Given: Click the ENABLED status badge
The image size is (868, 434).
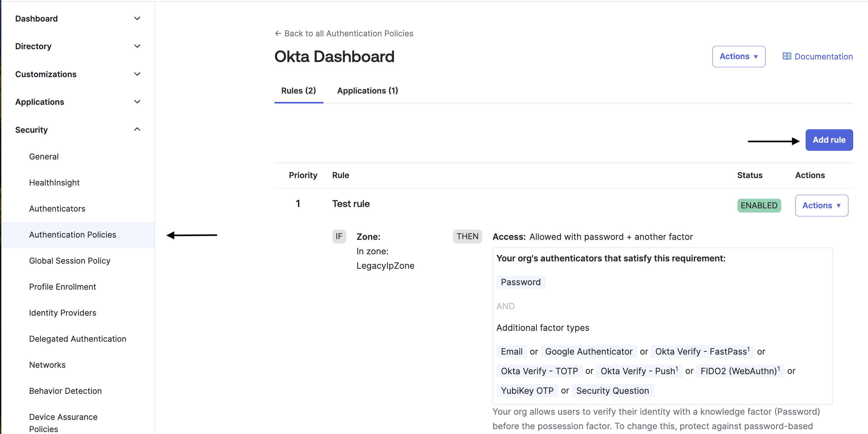Looking at the screenshot, I should (759, 205).
